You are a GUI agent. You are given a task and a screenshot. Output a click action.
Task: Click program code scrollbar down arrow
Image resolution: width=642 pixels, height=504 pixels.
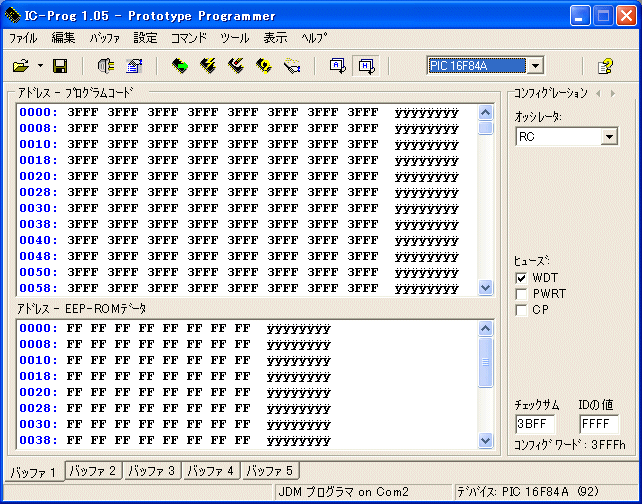point(486,287)
